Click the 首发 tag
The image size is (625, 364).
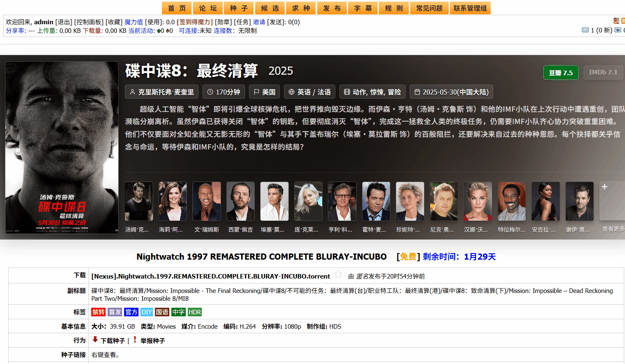[115, 312]
